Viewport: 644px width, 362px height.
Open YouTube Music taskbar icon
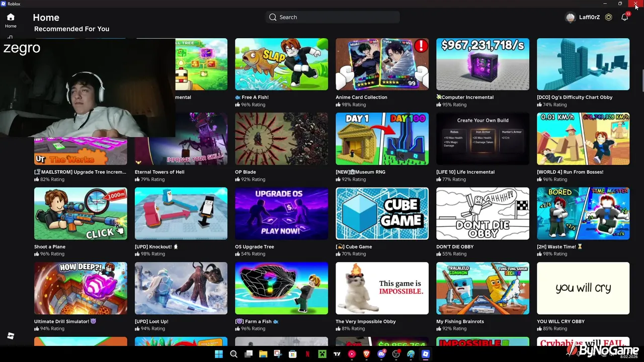(352, 354)
